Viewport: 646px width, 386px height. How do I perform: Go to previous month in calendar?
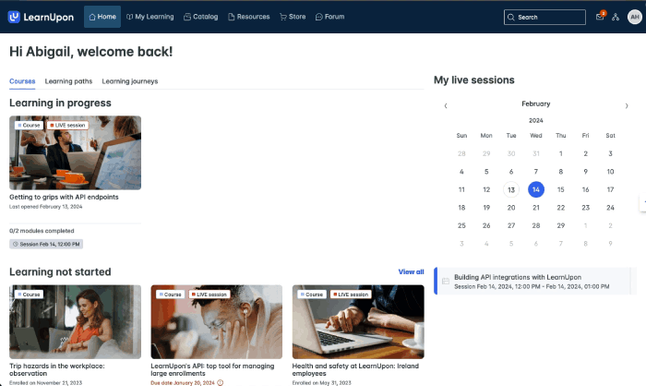pyautogui.click(x=445, y=106)
